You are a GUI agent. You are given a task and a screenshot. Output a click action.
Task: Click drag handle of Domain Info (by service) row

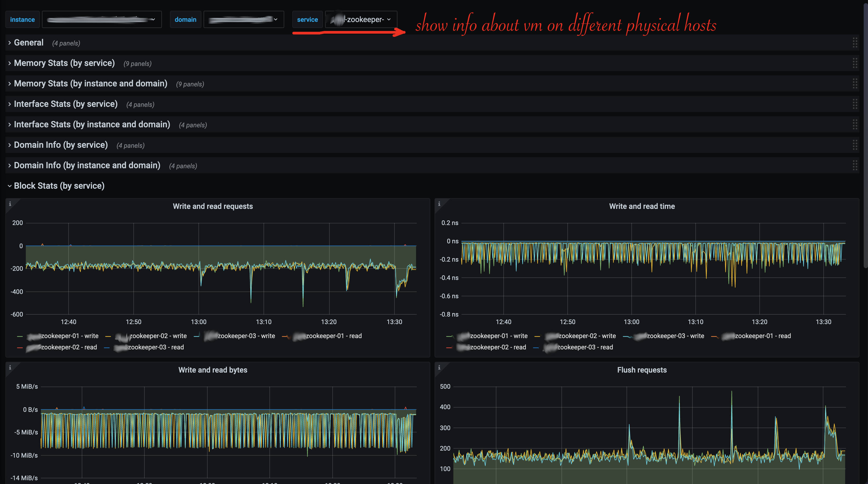(x=855, y=145)
